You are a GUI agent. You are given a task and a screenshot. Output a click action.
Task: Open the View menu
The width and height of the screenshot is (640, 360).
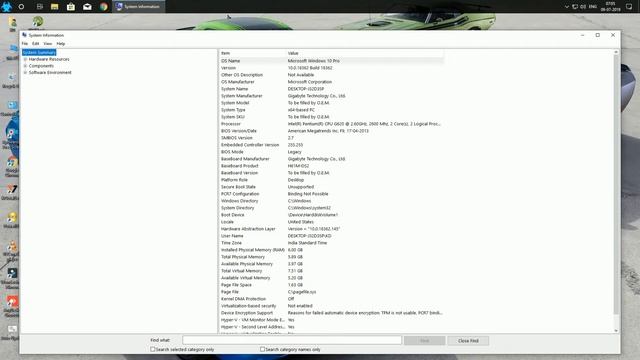tap(48, 44)
